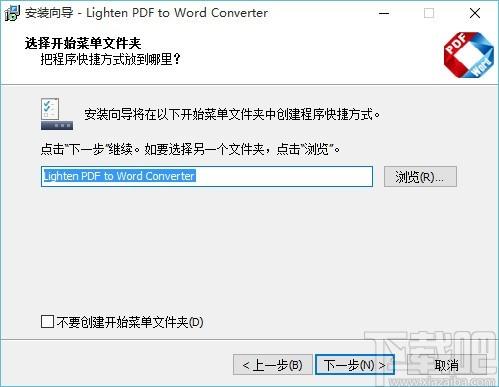Continue with the 下一步(N) button
499x387 pixels.
(x=355, y=365)
